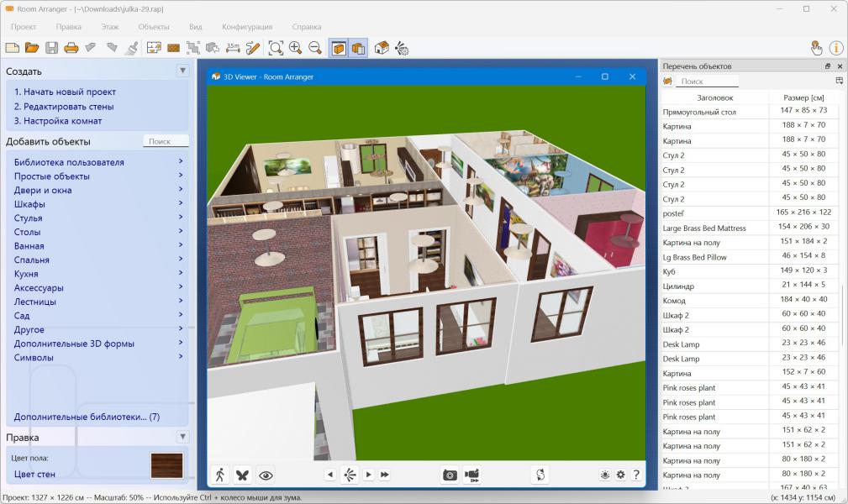The width and height of the screenshot is (848, 504).
Task: Click Начать новый проект link
Action: [x=65, y=92]
